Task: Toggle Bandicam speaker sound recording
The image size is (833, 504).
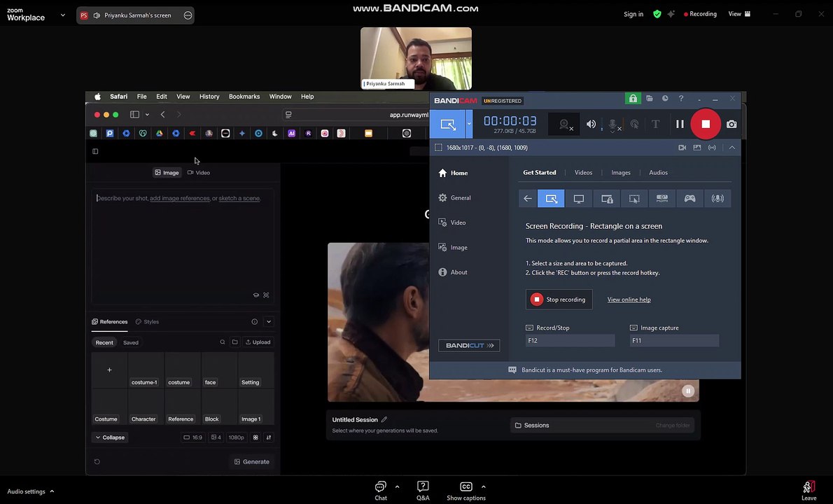Action: click(x=591, y=124)
